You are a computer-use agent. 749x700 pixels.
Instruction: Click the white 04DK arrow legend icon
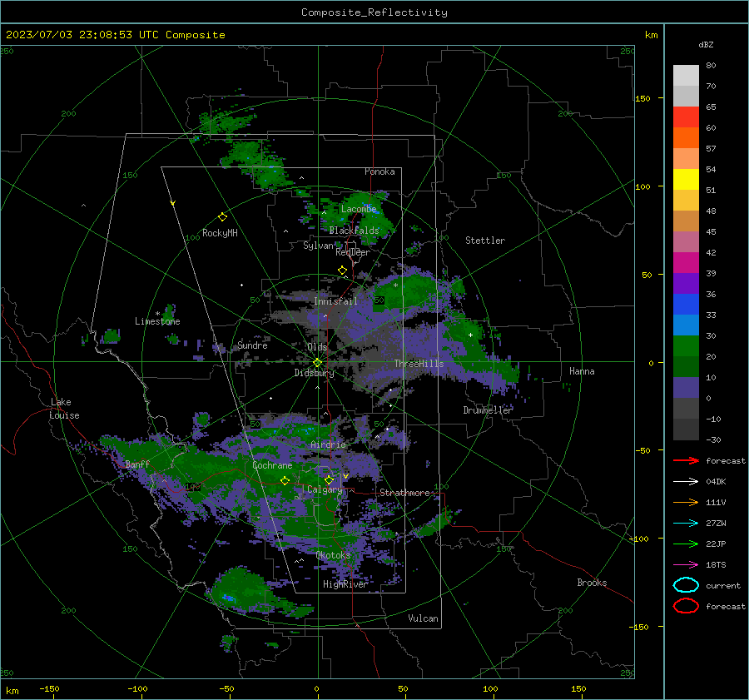[686, 481]
